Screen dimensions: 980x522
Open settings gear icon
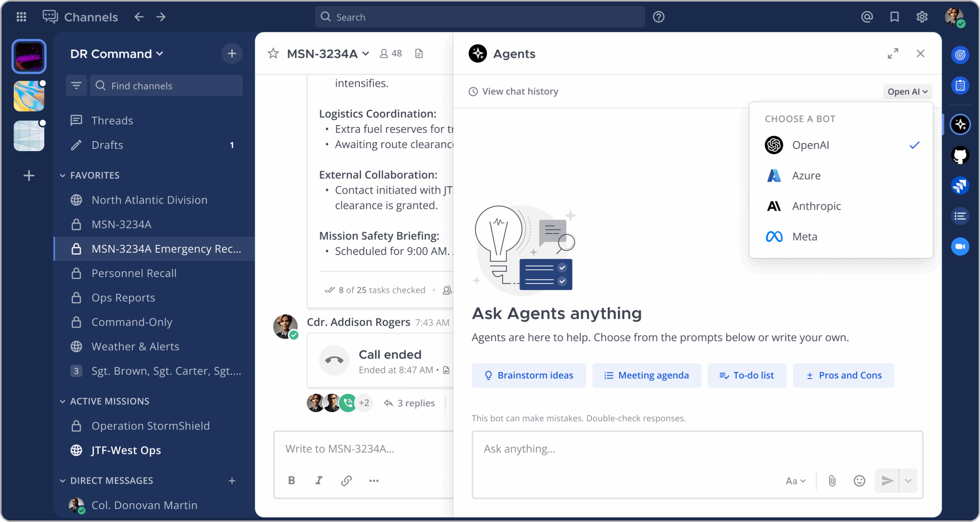[x=922, y=17]
